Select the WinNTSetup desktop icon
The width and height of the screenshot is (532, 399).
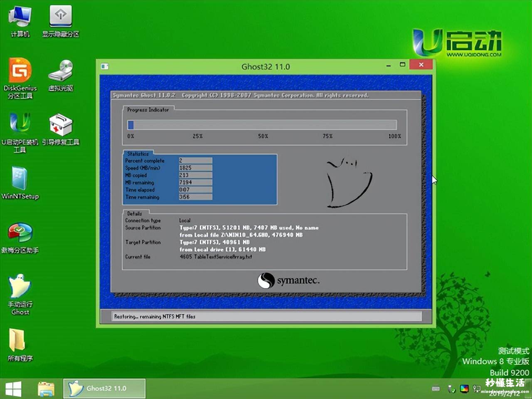pyautogui.click(x=20, y=183)
